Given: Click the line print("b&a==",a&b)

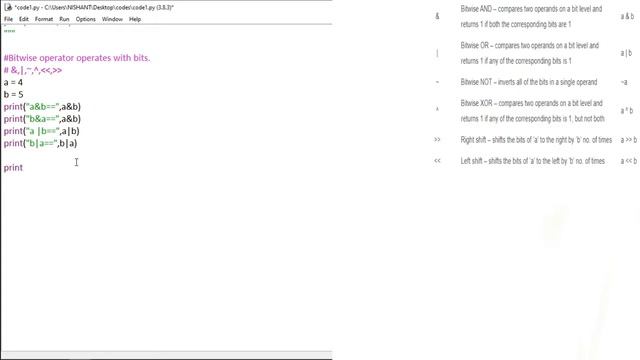Looking at the screenshot, I should [42, 119].
